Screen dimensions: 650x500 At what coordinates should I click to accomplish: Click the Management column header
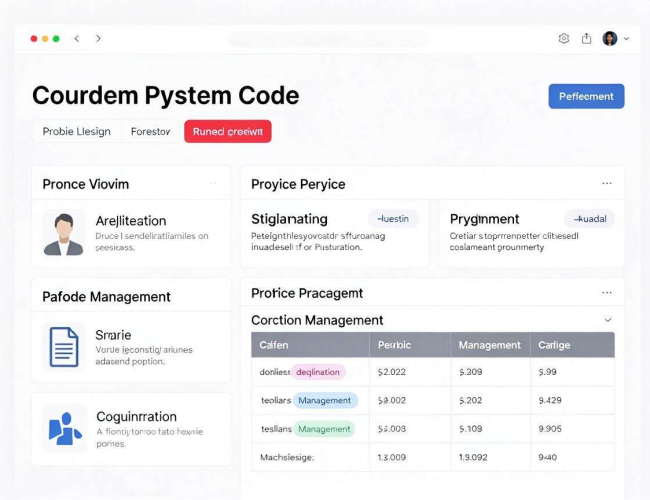point(490,345)
